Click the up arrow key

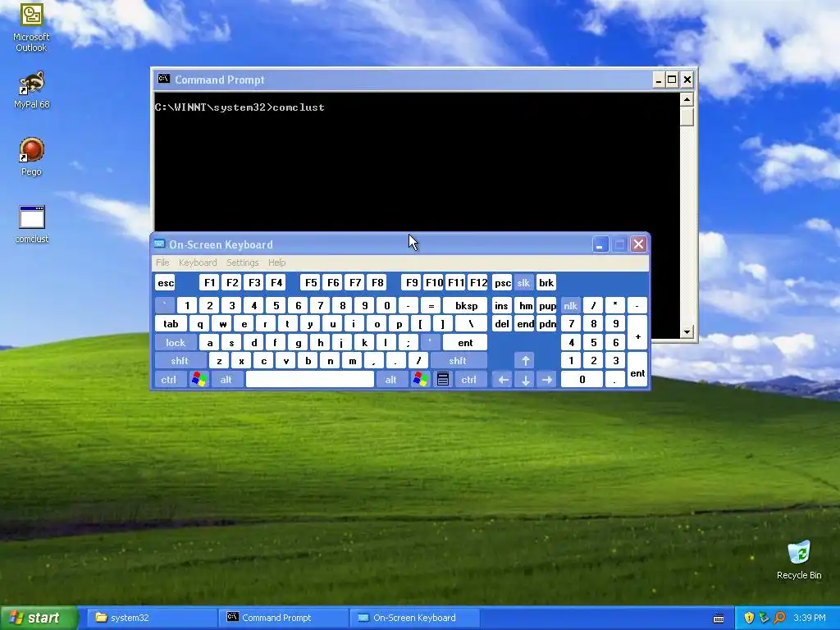point(525,361)
